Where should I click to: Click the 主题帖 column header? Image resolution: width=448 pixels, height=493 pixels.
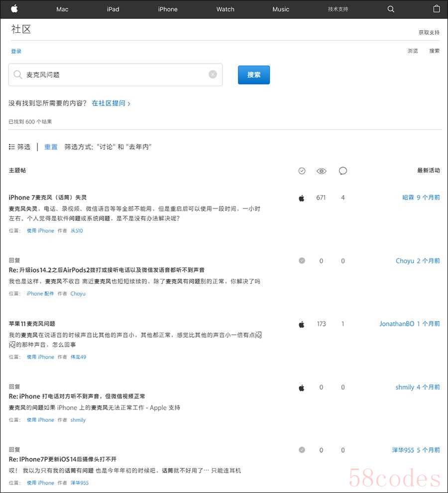(17, 171)
